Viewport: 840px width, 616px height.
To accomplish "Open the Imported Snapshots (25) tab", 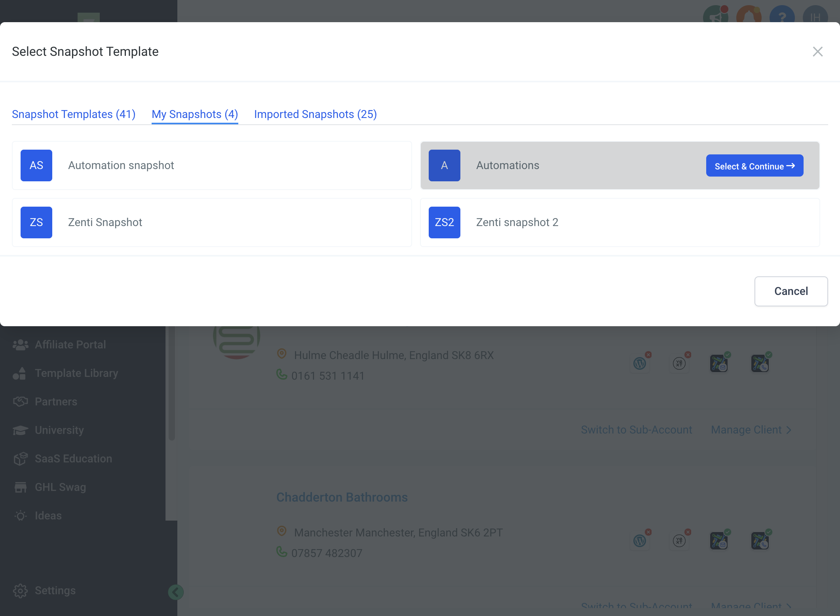I will pyautogui.click(x=315, y=114).
